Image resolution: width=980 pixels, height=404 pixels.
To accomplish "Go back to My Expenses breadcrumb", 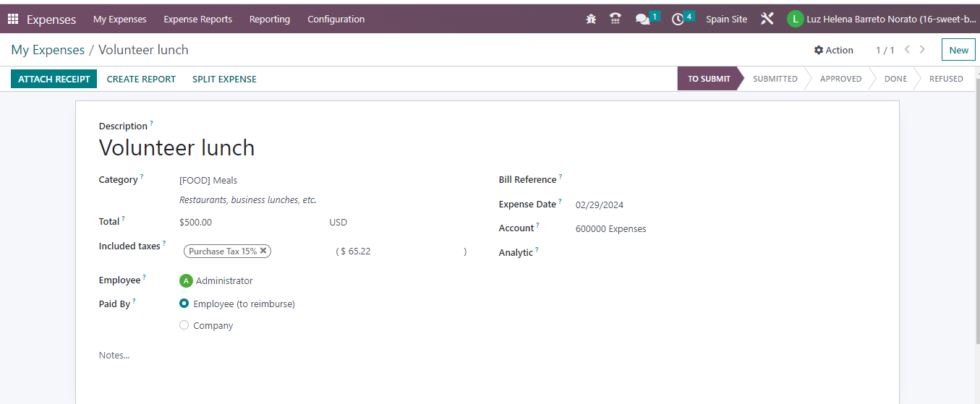I will click(48, 50).
